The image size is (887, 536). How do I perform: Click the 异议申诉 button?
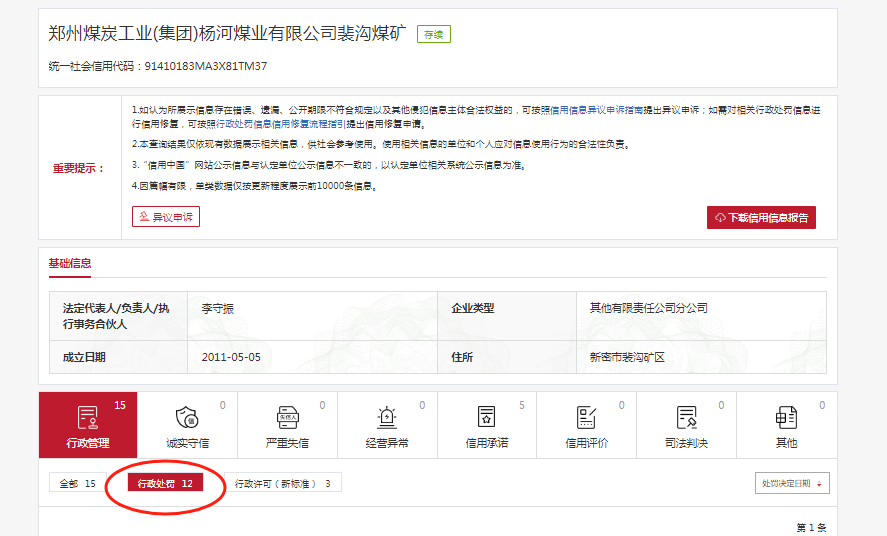[x=166, y=217]
